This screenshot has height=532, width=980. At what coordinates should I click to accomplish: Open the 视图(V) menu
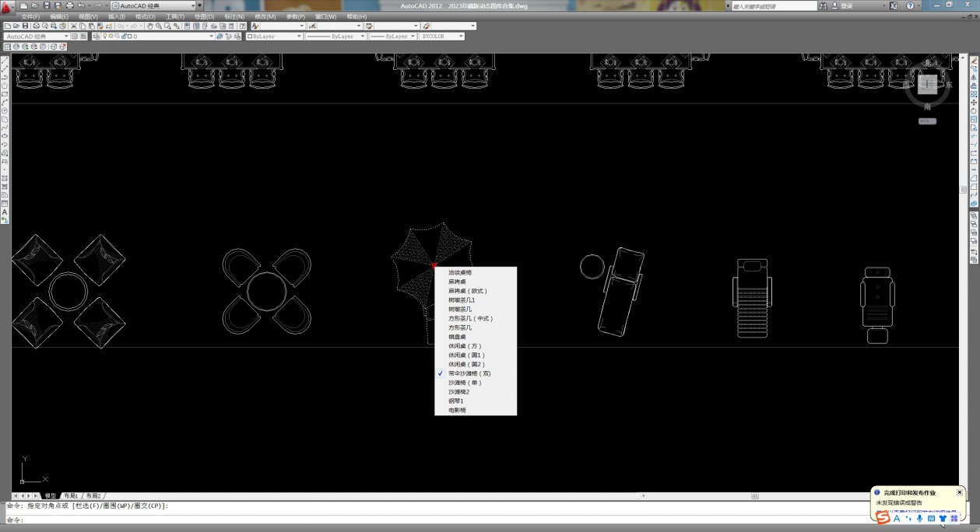click(x=88, y=16)
